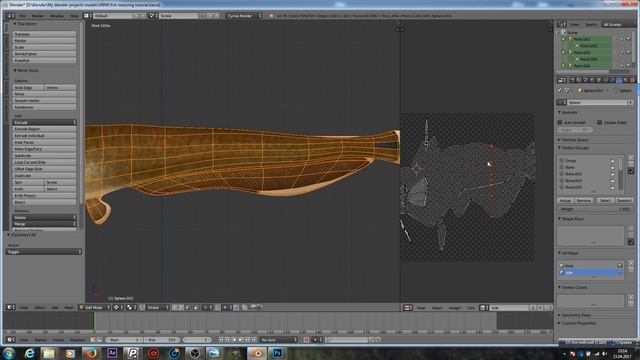
Task: Open the Mesh menu in the viewport header
Action: [69, 307]
